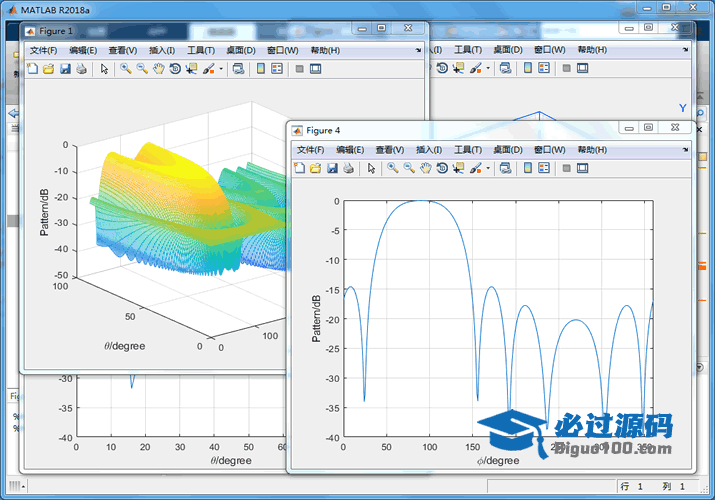Toggle Pan hand tool in Figure 4
Screen dimensions: 715x500
tap(425, 168)
